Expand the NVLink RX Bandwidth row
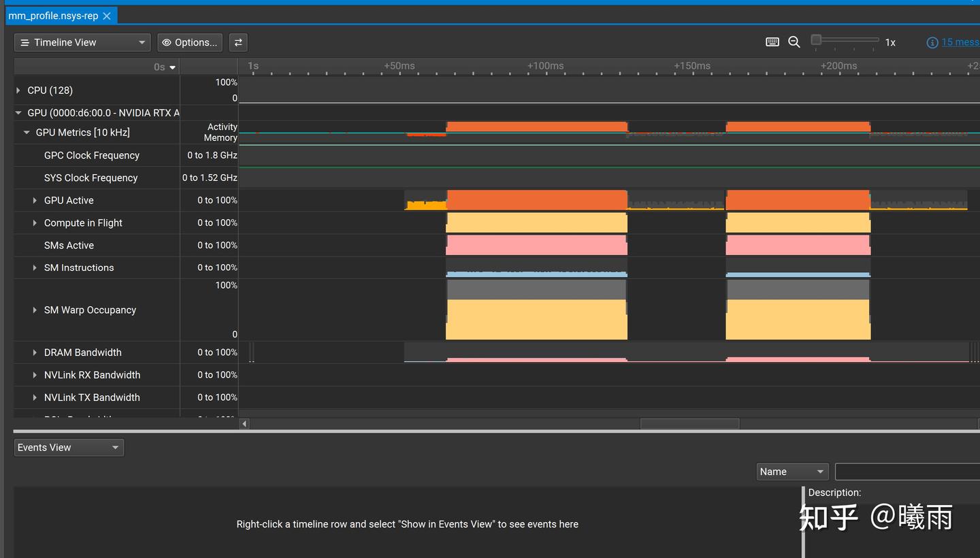 (x=35, y=375)
